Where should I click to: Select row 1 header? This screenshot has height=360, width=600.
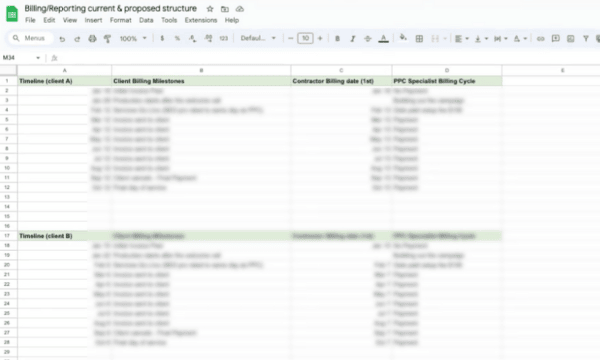tap(7, 81)
